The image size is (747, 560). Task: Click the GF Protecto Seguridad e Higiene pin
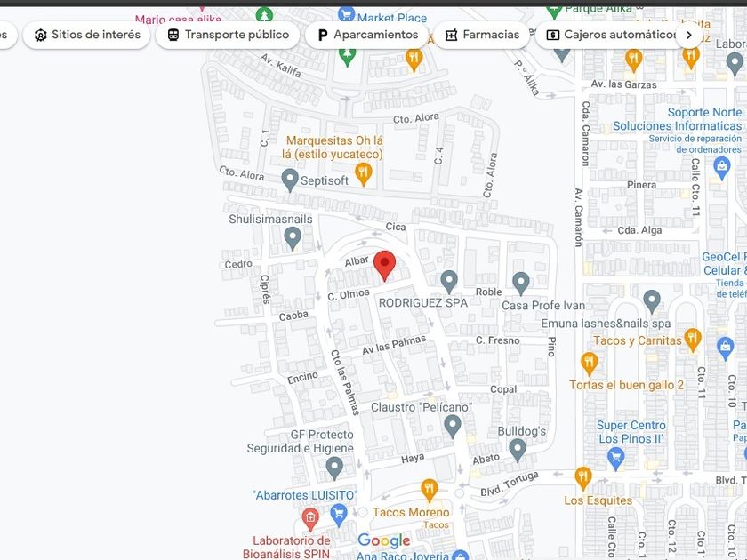(334, 468)
